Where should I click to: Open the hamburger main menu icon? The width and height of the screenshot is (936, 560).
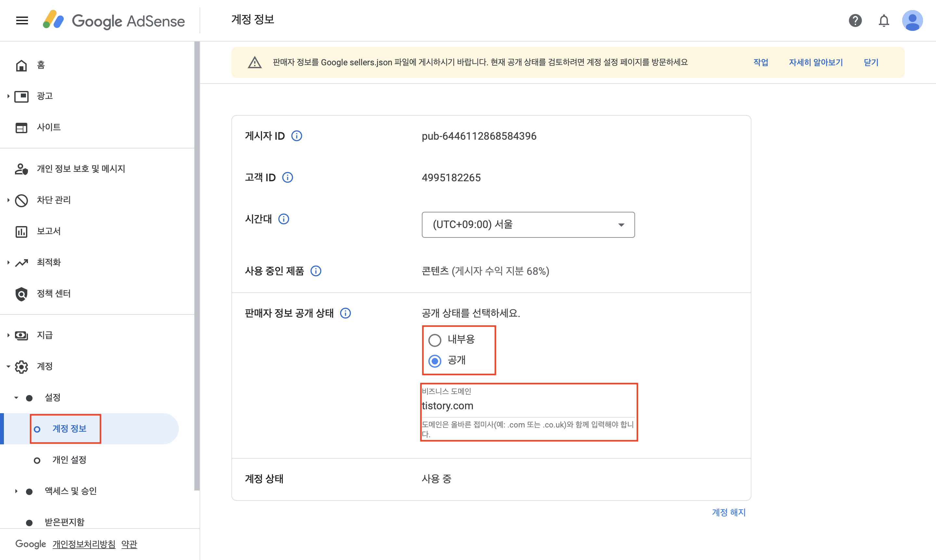(22, 20)
